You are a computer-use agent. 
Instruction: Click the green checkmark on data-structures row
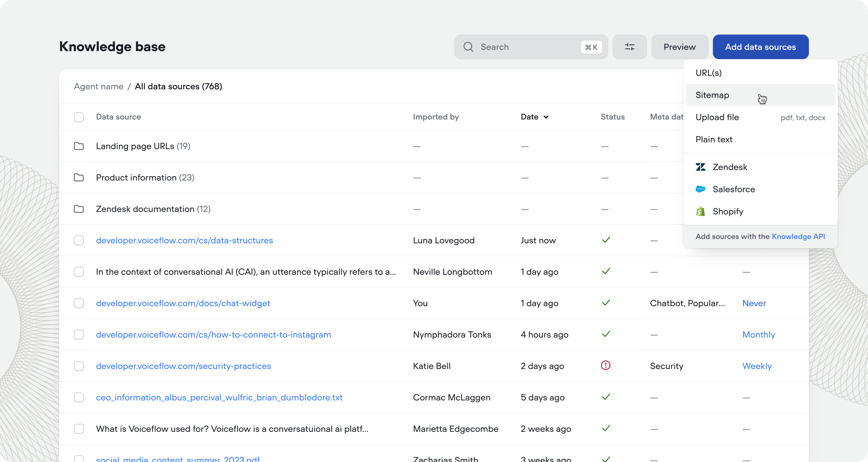(605, 240)
